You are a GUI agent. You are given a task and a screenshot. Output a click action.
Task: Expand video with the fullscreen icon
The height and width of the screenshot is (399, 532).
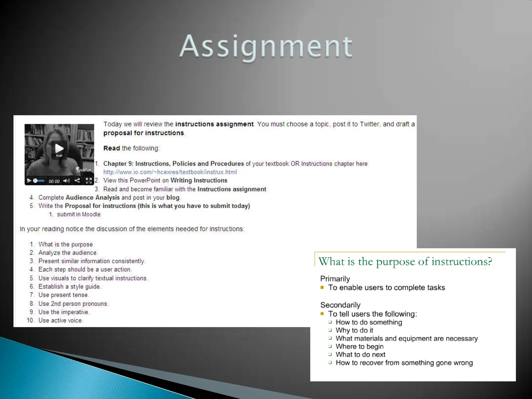coord(89,181)
